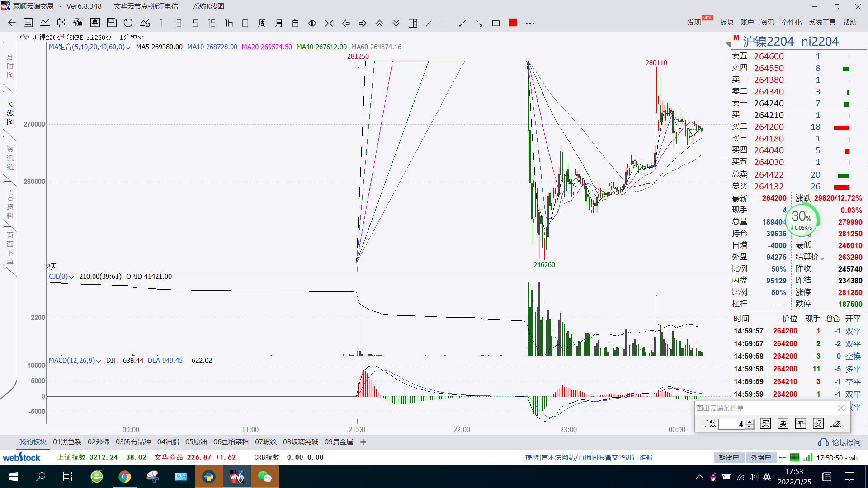The image size is (868, 488).
Task: Open WeChat from the Windows taskbar
Action: 265,477
